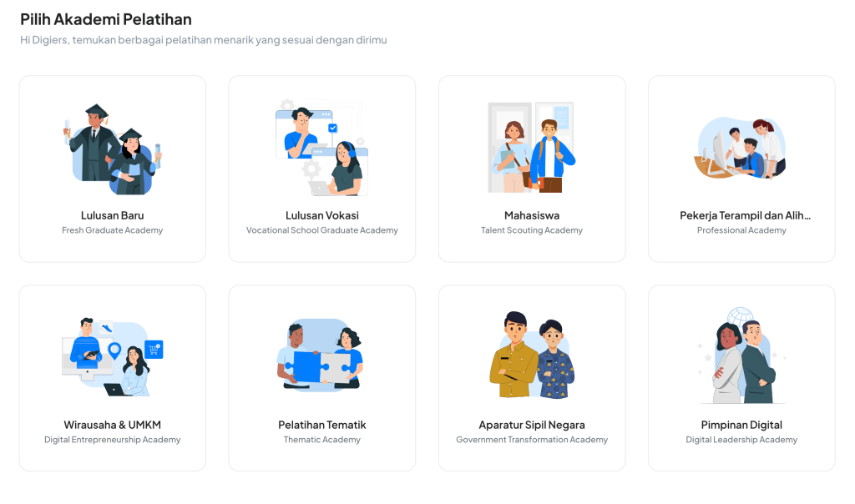The image size is (855, 504).
Task: Click the Pilih Akademi Pelatihan heading
Action: tap(106, 20)
